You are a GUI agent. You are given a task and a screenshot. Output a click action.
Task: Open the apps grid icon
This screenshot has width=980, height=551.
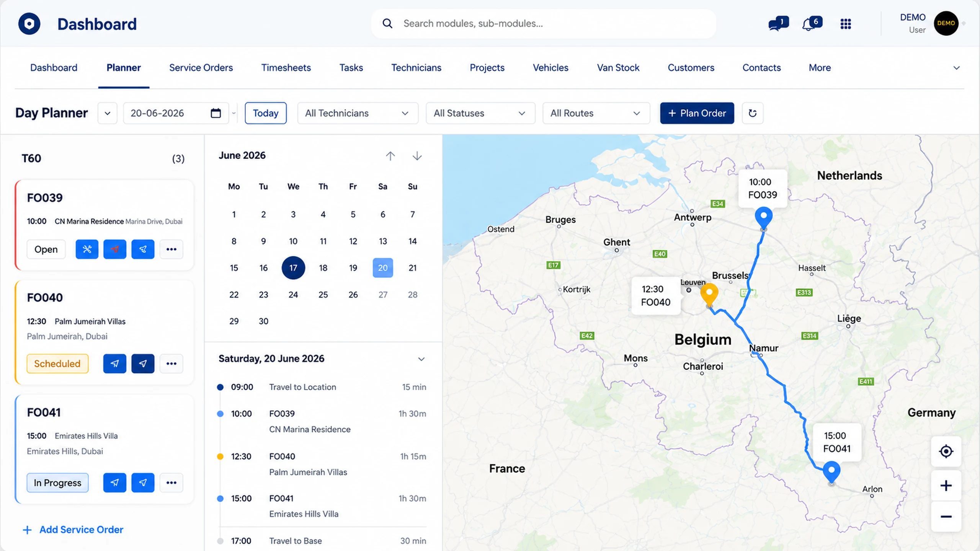point(846,24)
